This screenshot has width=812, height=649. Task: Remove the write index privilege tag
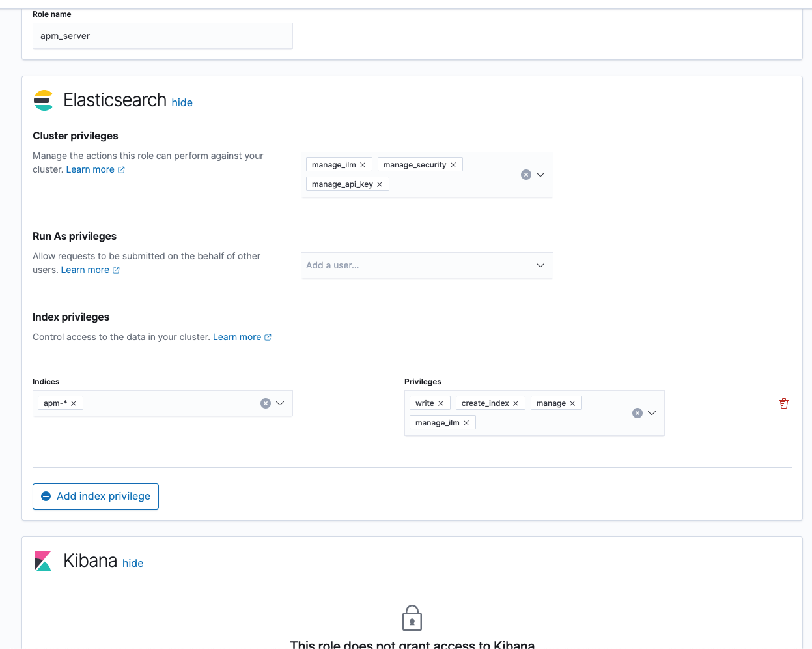tap(441, 403)
